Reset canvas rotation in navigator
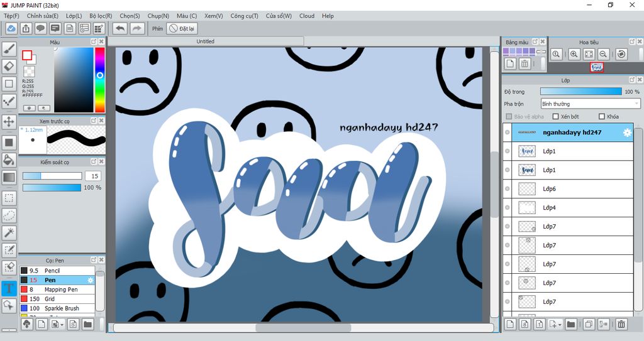Viewport: 644px width, 341px height. pos(621,54)
